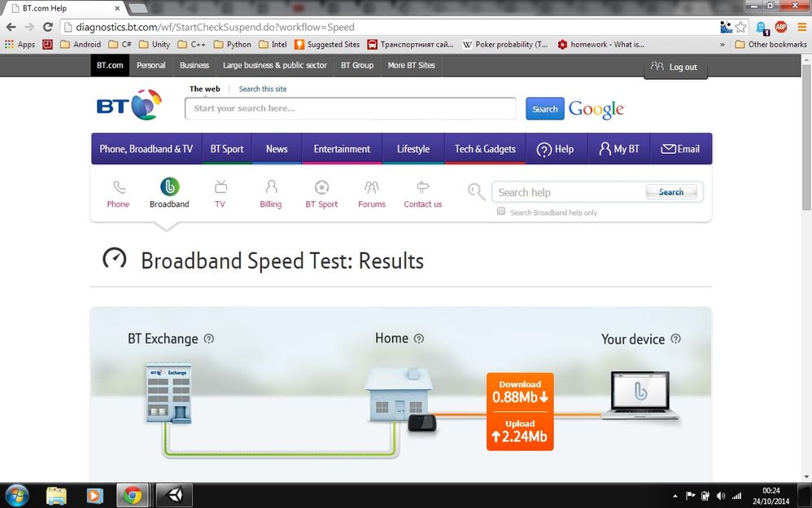This screenshot has width=812, height=508.
Task: Open the Entertainment navigation tab
Action: click(x=342, y=149)
